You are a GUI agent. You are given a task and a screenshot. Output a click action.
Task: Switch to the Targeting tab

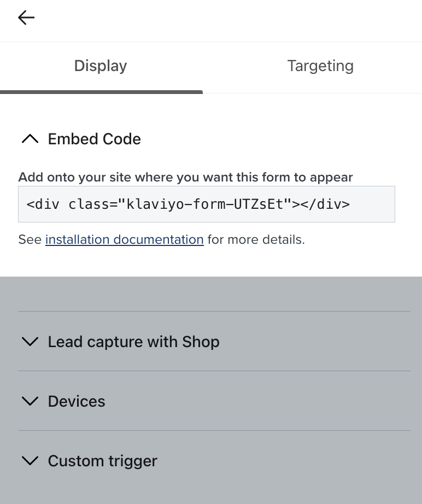[320, 66]
